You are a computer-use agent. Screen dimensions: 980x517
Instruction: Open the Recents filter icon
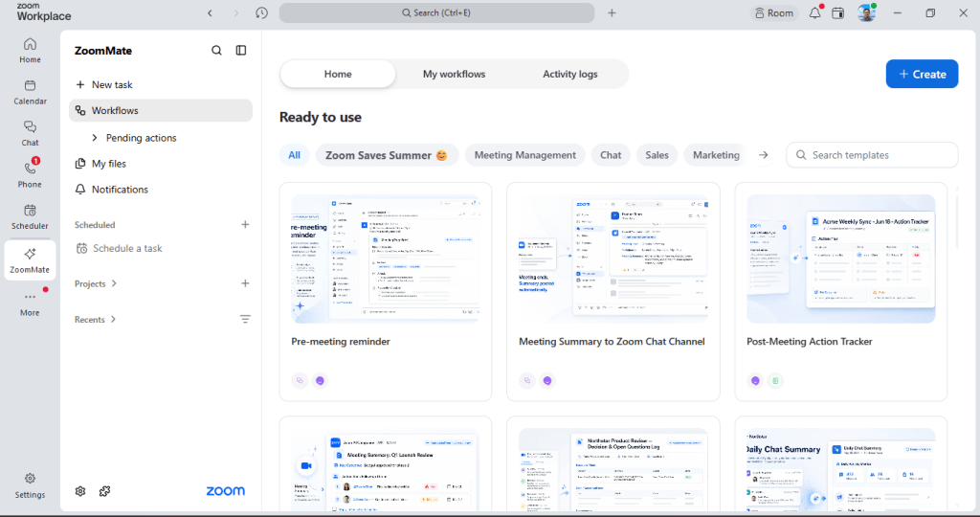(x=245, y=319)
